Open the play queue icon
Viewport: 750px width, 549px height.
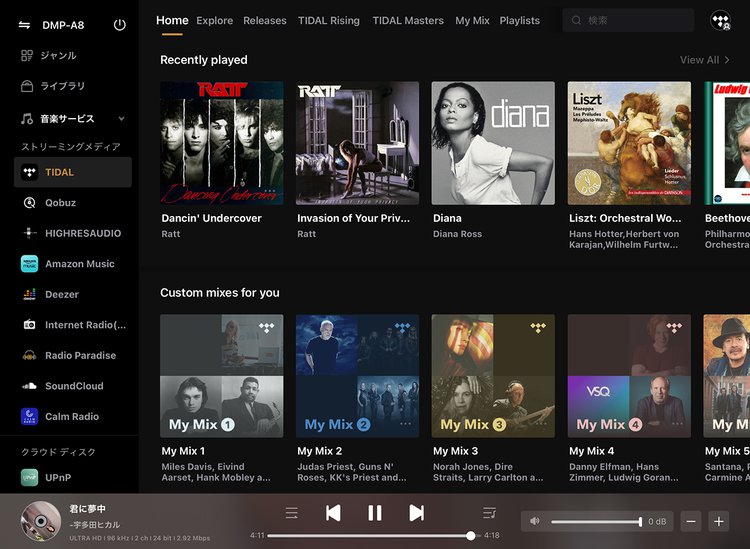(489, 513)
